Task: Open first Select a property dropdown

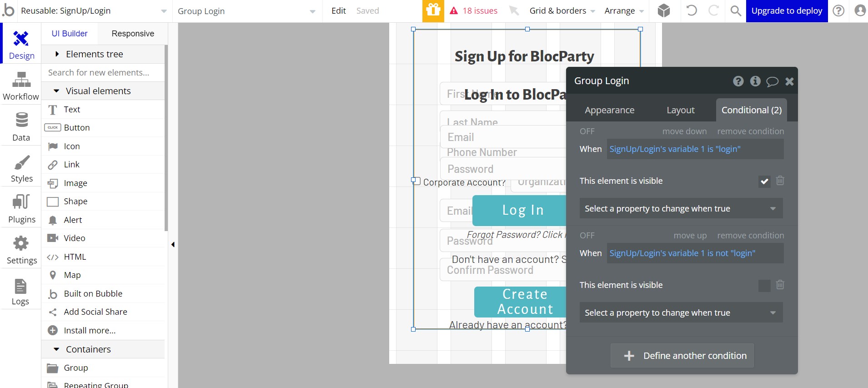Action: click(681, 208)
